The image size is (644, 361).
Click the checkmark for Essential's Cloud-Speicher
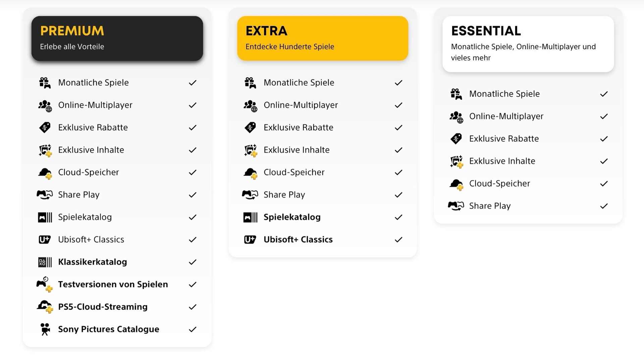click(x=604, y=184)
